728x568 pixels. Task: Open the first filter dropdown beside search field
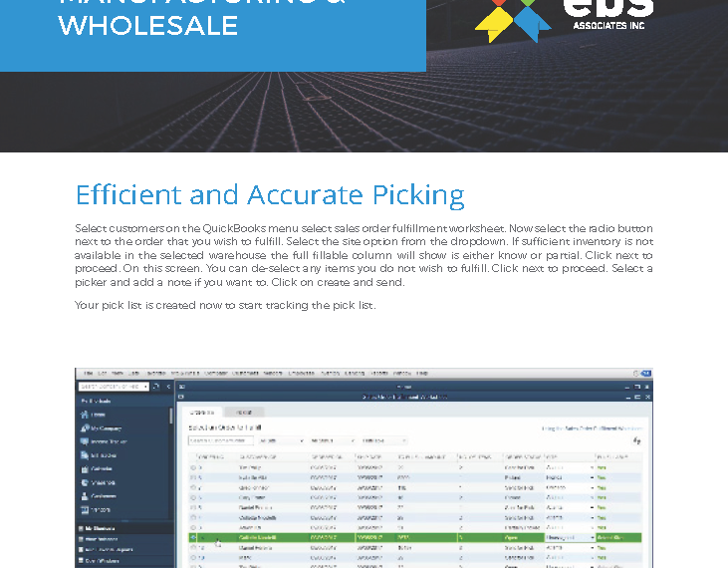click(280, 439)
